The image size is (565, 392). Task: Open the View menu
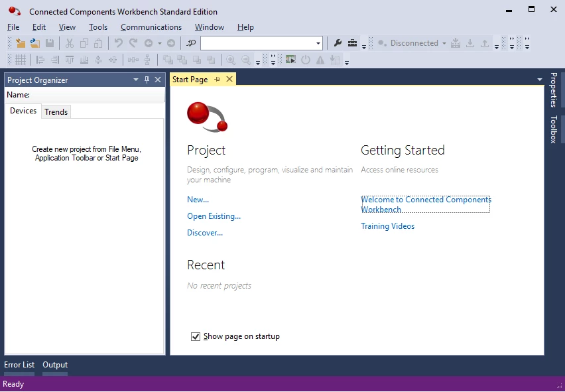(x=67, y=27)
